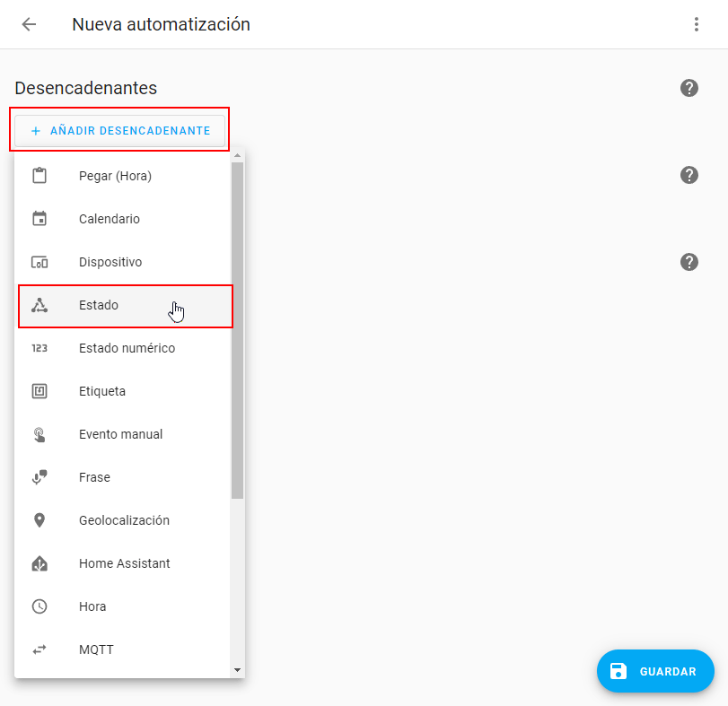Click the scroll down arrow in list
Viewport: 728px width, 706px height.
(237, 669)
